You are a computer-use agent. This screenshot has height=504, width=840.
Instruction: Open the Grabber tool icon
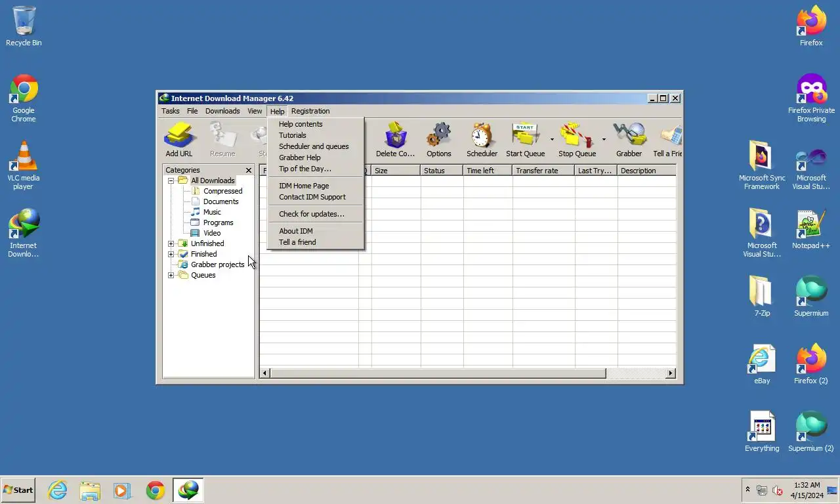629,139
